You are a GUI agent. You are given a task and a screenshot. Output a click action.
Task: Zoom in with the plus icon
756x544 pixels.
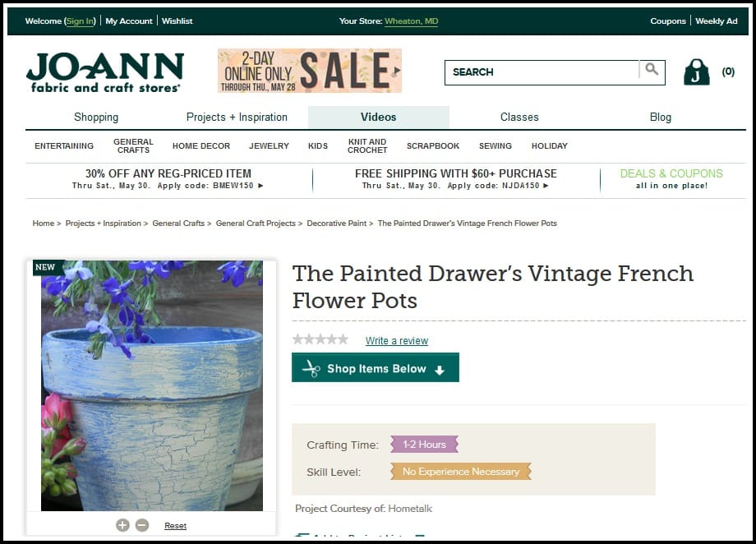click(123, 525)
